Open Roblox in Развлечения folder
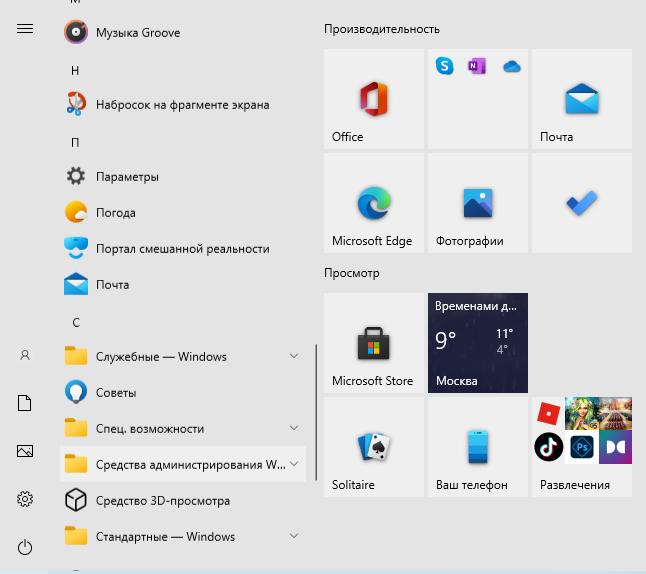 click(548, 413)
